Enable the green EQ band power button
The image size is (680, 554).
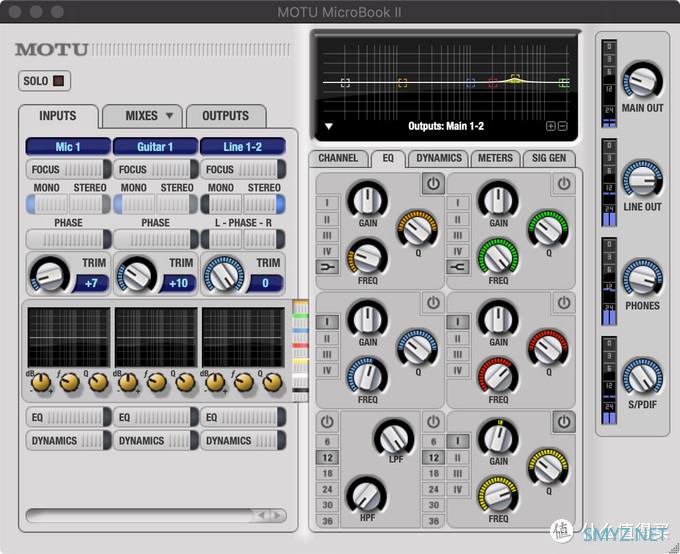tap(563, 184)
